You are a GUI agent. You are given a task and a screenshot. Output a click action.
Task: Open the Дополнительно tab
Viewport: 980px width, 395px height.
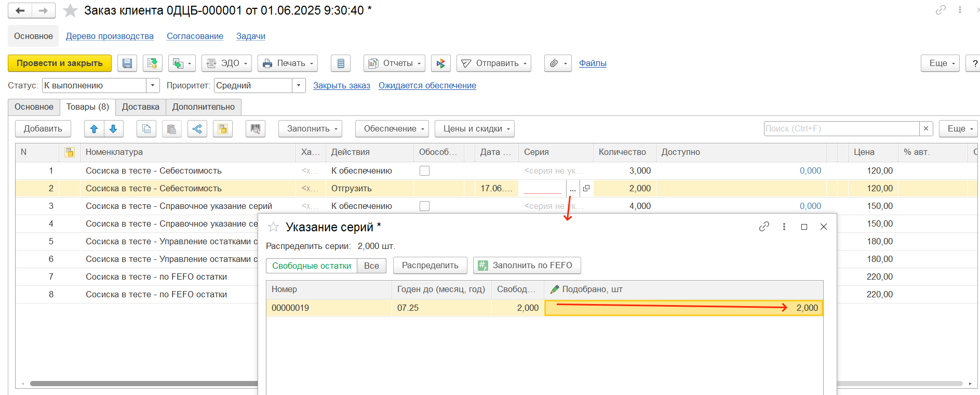[x=203, y=107]
